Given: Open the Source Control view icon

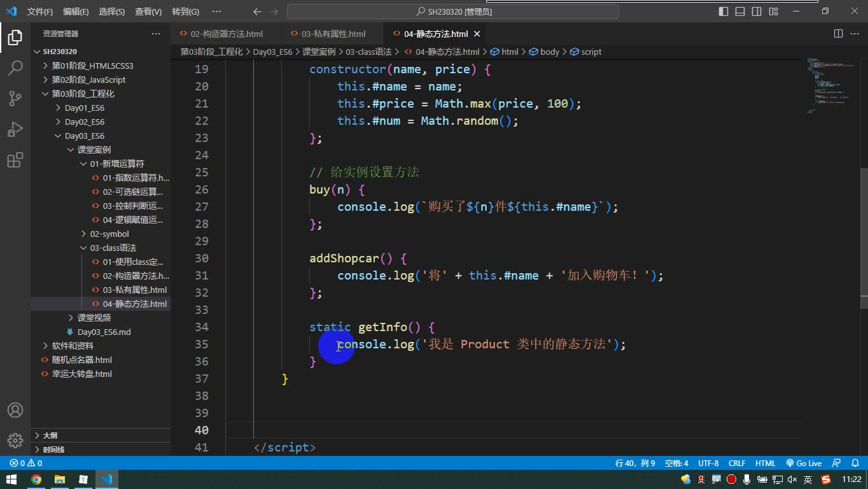Looking at the screenshot, I should point(15,98).
